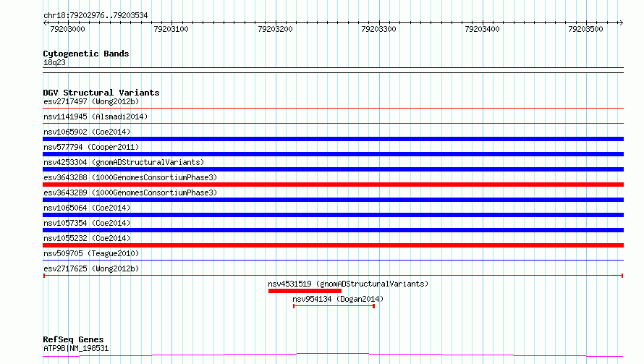Viewport: 644px width, 364px height.
Task: Select the nsv577794 (Cooper2011) variant
Action: pos(91,147)
